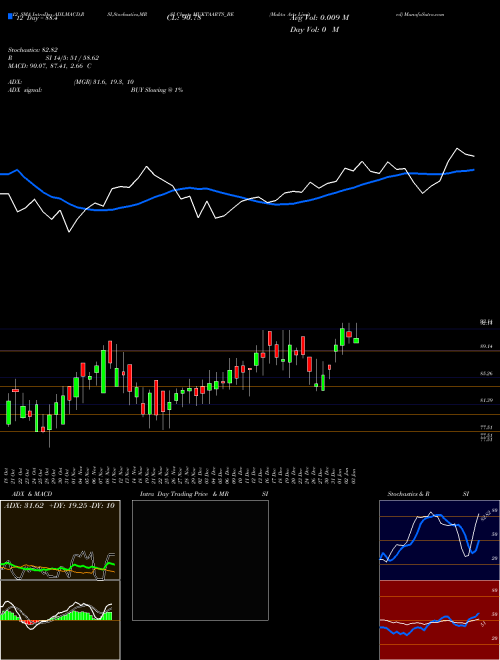The image size is (500, 660).
Task: Click the 'BUY Slowing @ 1%' ADX signal
Action: click(157, 90)
